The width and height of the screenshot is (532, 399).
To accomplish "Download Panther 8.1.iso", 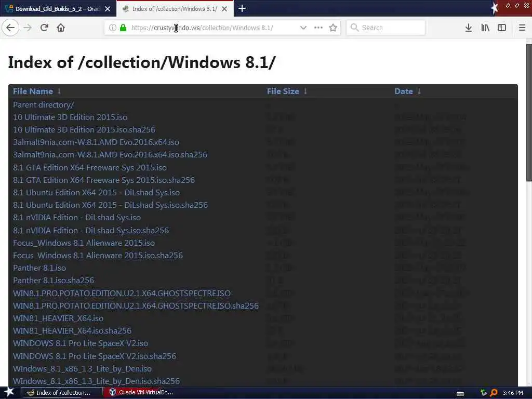I will coord(39,268).
